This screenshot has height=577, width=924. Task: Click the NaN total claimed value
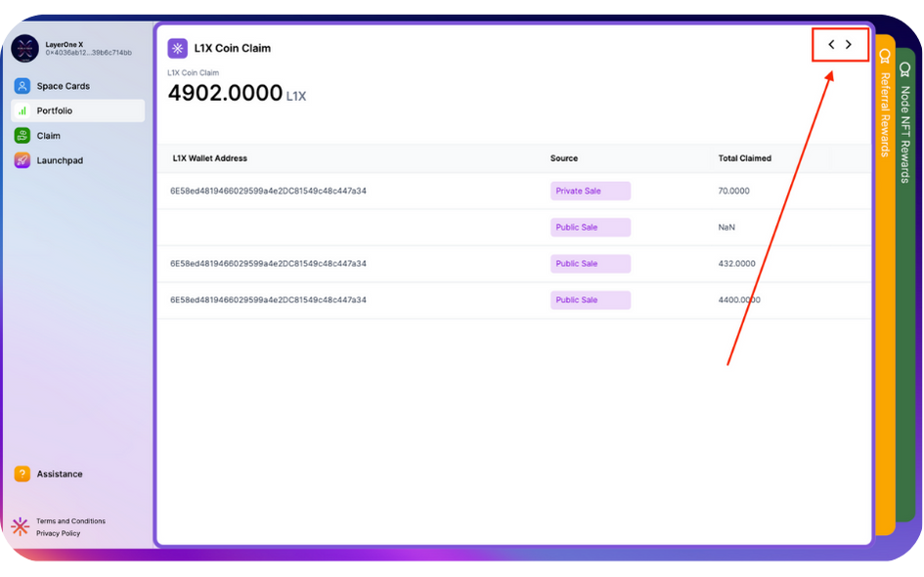(726, 228)
